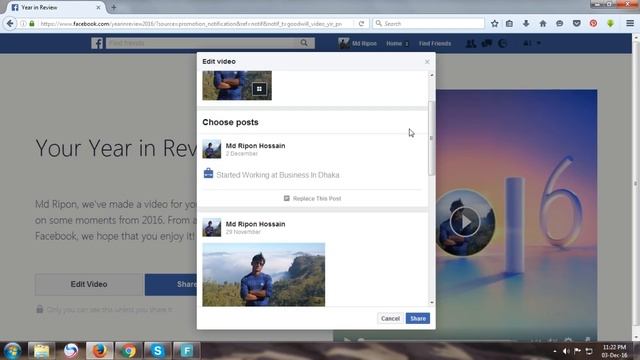
Task: Open Pocket toolbar icon
Action: point(576,24)
